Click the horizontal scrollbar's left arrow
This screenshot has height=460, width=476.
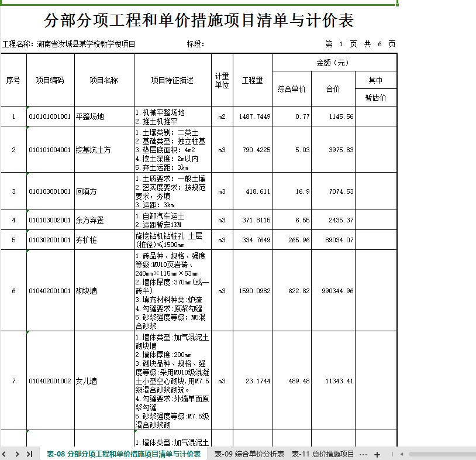[402, 454]
